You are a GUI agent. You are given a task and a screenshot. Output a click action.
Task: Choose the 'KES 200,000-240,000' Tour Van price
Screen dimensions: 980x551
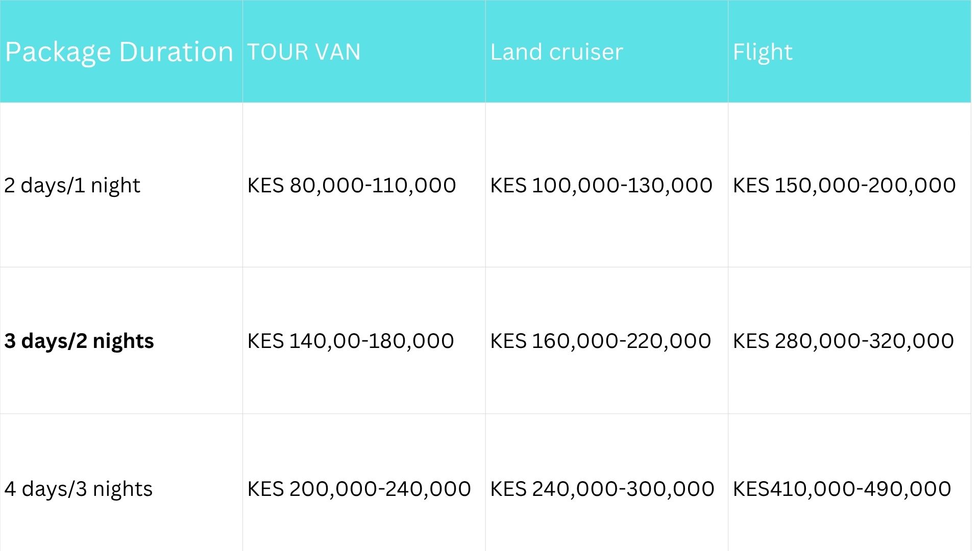[x=359, y=489]
